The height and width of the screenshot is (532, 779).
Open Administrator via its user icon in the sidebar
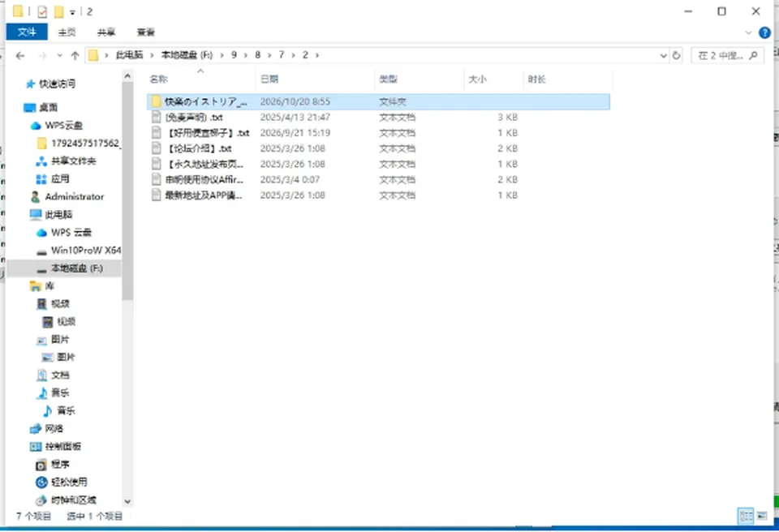pyautogui.click(x=35, y=197)
